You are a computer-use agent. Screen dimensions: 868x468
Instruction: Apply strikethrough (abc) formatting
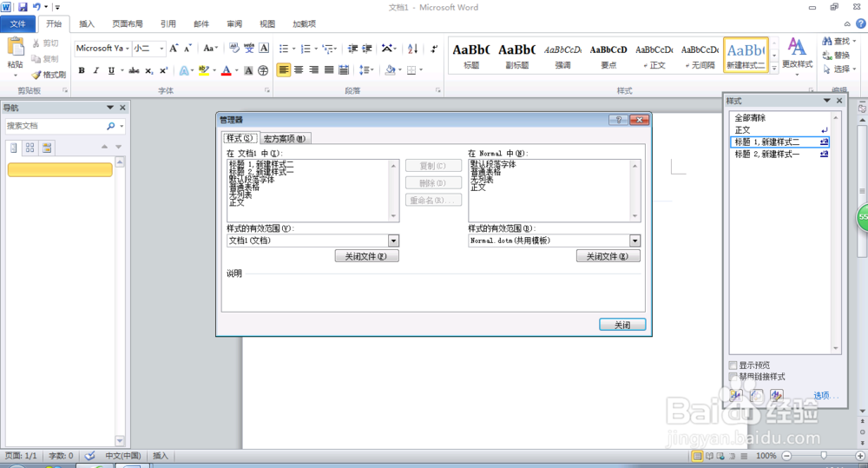134,70
